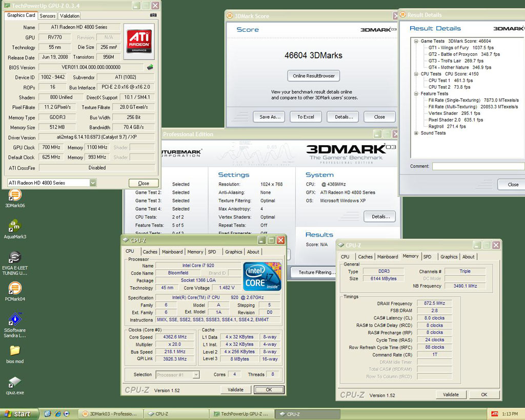The image size is (525, 420).
Task: Open the Processor #1 selection dropdown
Action: (x=196, y=375)
